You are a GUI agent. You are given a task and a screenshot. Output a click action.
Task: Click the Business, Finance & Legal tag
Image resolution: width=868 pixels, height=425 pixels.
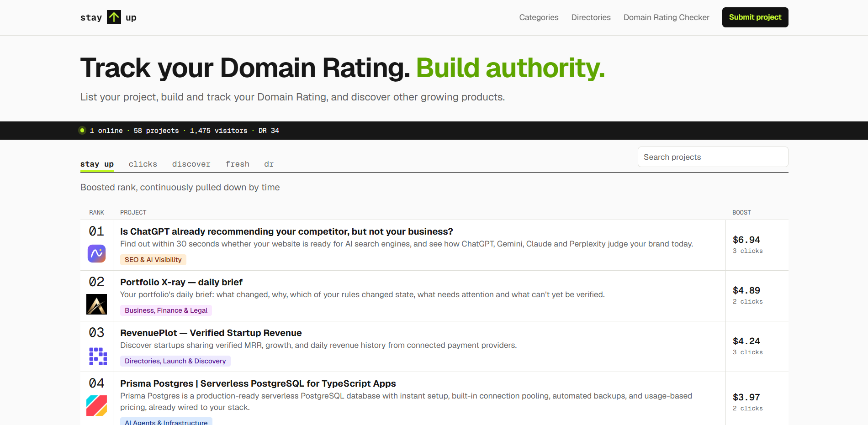tap(166, 310)
